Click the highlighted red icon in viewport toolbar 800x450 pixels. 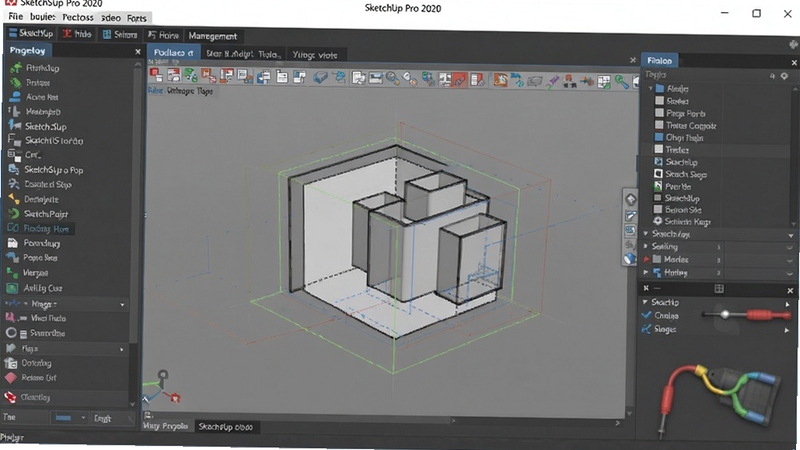click(460, 79)
